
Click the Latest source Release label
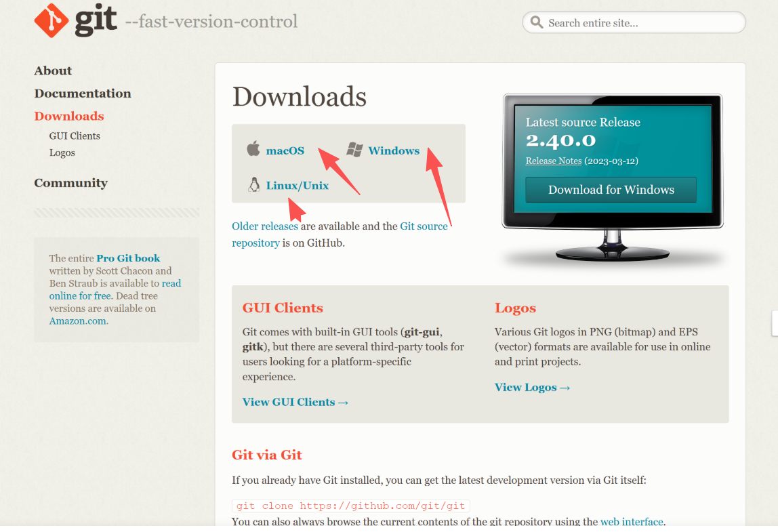pos(583,122)
